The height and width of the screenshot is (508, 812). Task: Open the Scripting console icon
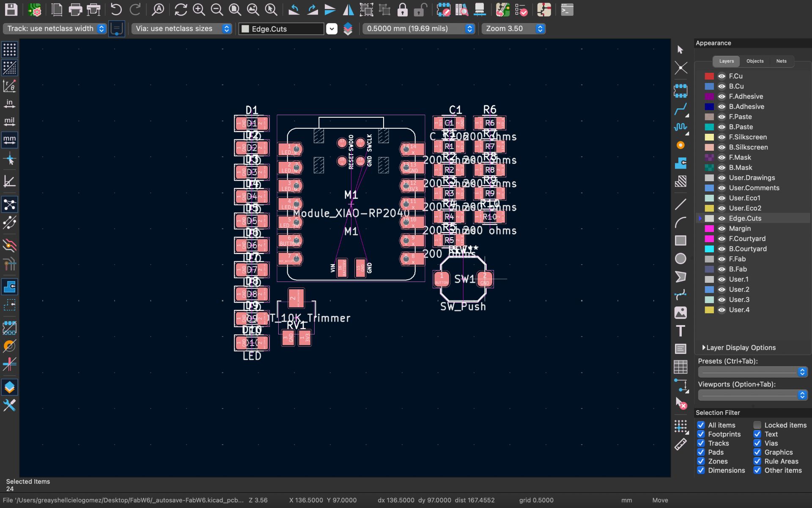(567, 9)
